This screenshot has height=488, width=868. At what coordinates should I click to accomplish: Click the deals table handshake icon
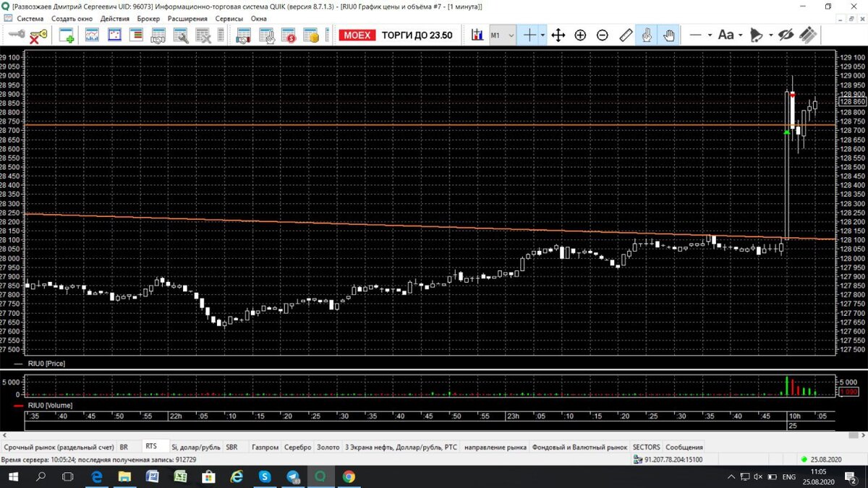coord(158,35)
